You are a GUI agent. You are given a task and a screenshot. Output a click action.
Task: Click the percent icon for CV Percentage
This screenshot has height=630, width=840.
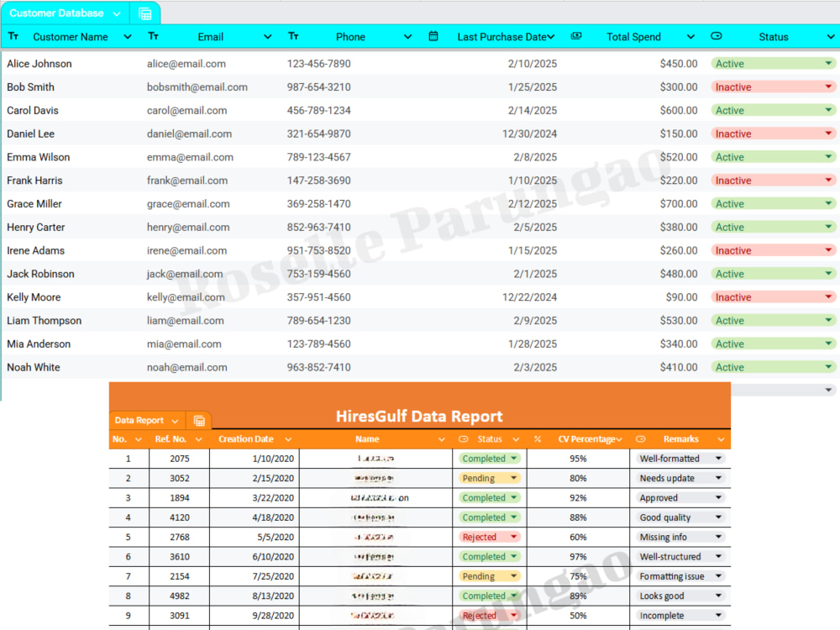[x=538, y=439]
